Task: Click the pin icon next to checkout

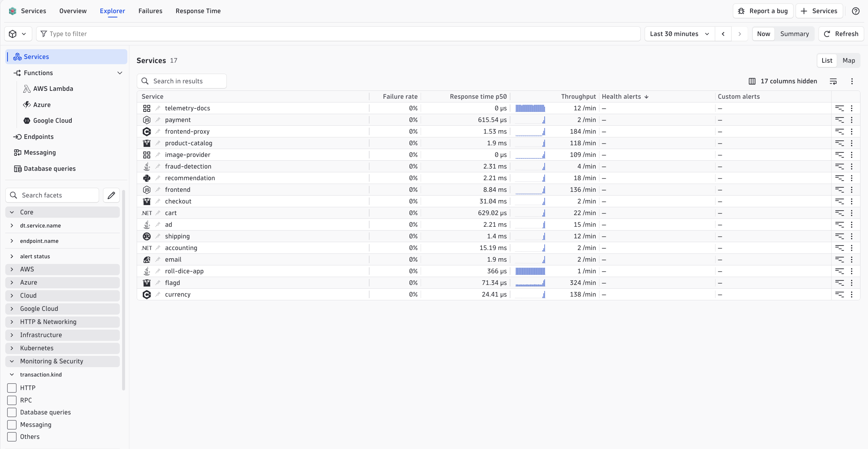Action: 158,201
